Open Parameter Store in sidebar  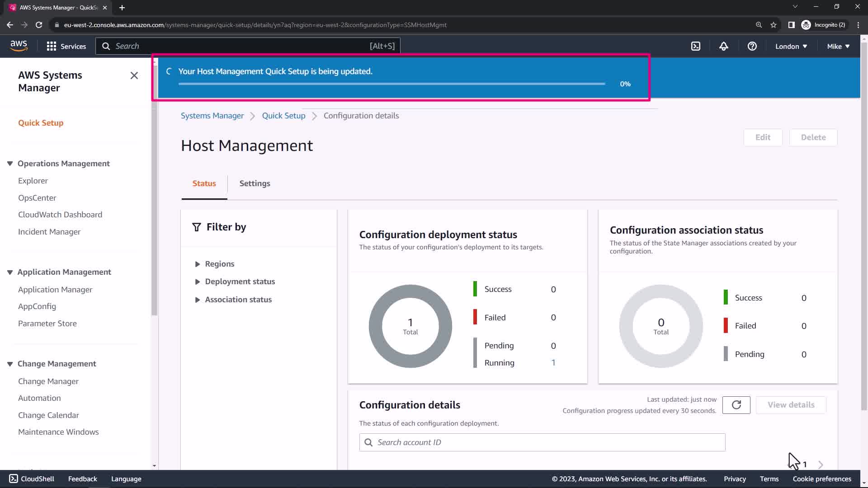(47, 324)
